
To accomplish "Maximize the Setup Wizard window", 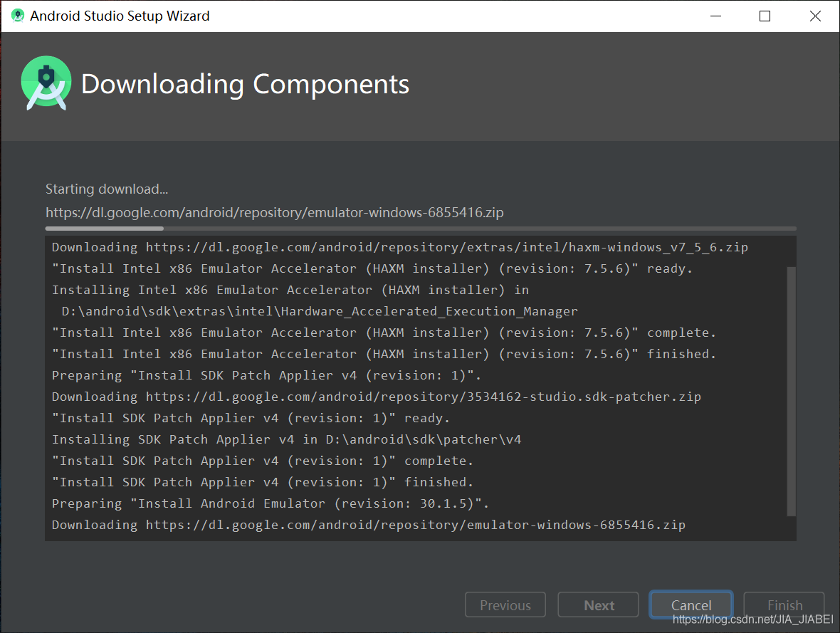I will (765, 16).
